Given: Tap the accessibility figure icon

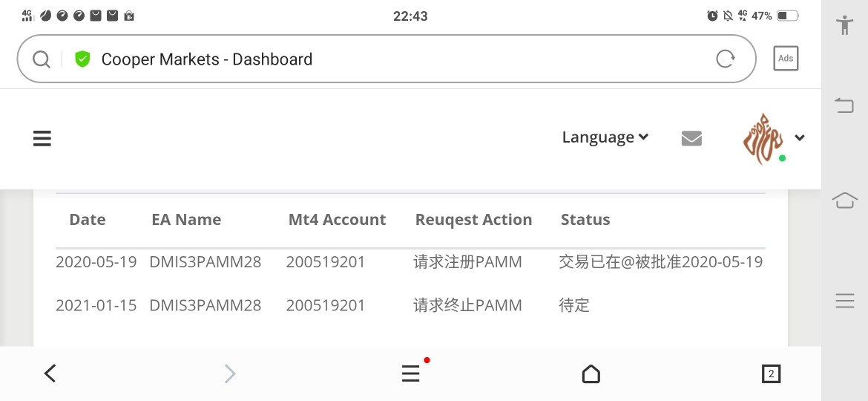Looking at the screenshot, I should tap(844, 25).
